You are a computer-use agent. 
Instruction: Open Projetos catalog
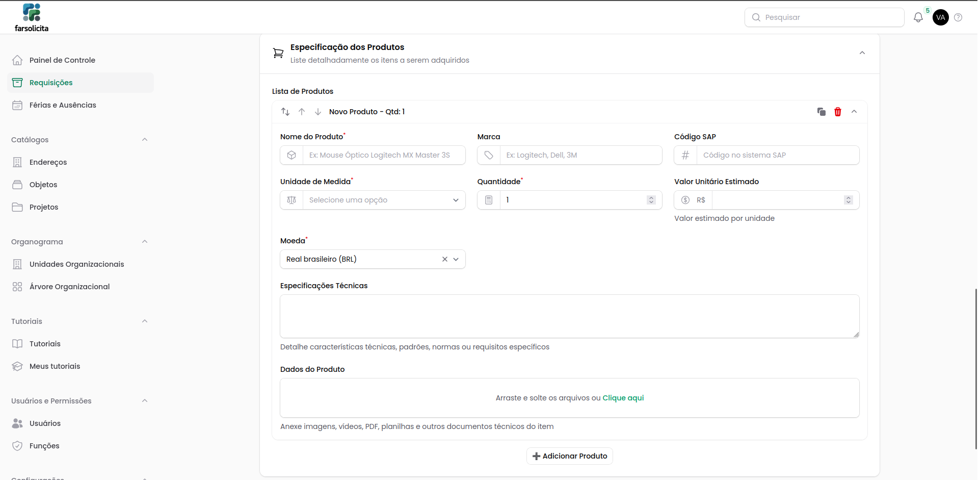pyautogui.click(x=81, y=207)
